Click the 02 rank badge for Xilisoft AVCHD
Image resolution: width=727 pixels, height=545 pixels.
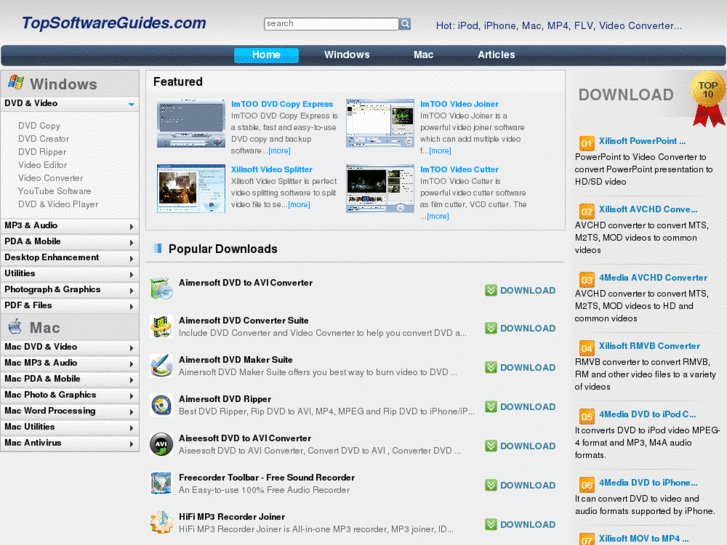587,212
